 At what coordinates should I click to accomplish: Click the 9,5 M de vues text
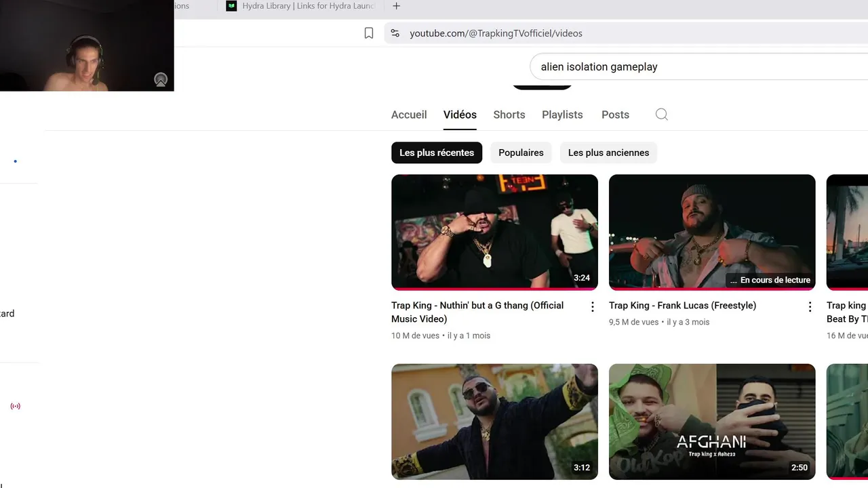pos(633,322)
